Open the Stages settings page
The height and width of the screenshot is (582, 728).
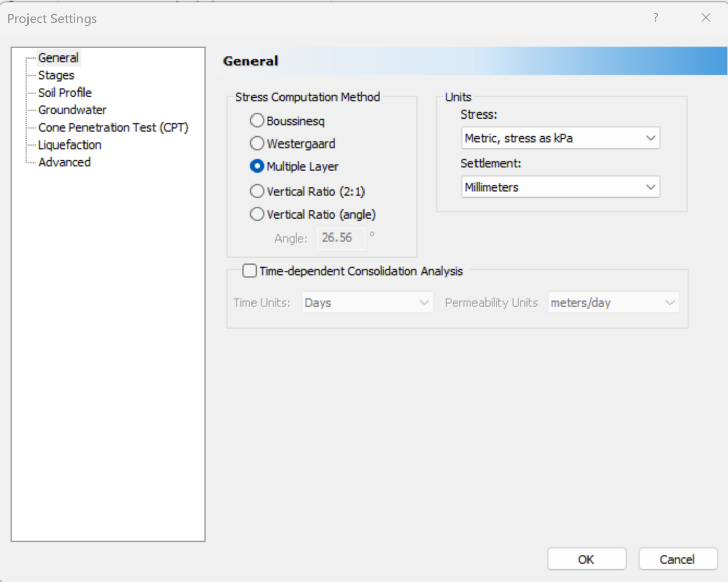pos(56,75)
